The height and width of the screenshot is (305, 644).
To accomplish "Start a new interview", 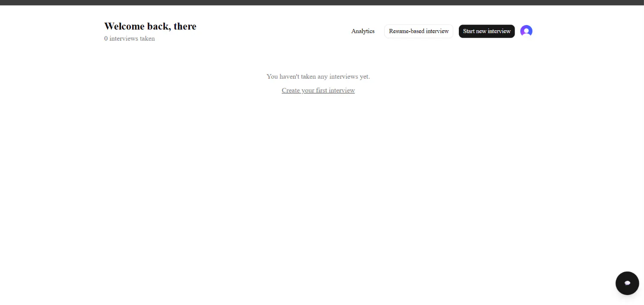I will [486, 31].
